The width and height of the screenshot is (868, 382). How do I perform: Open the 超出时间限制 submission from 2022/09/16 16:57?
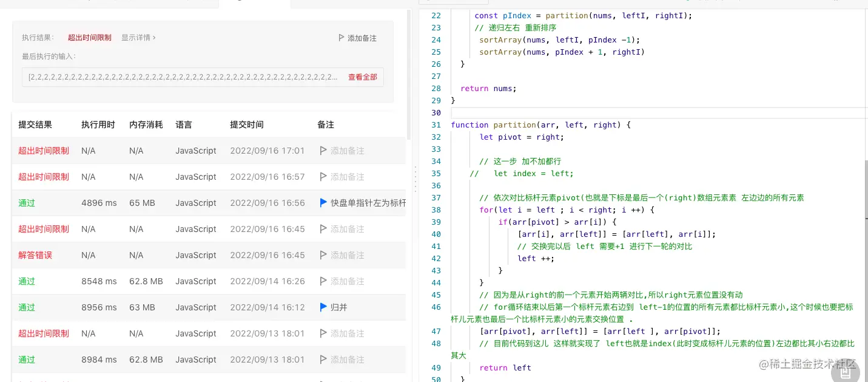[x=44, y=177]
